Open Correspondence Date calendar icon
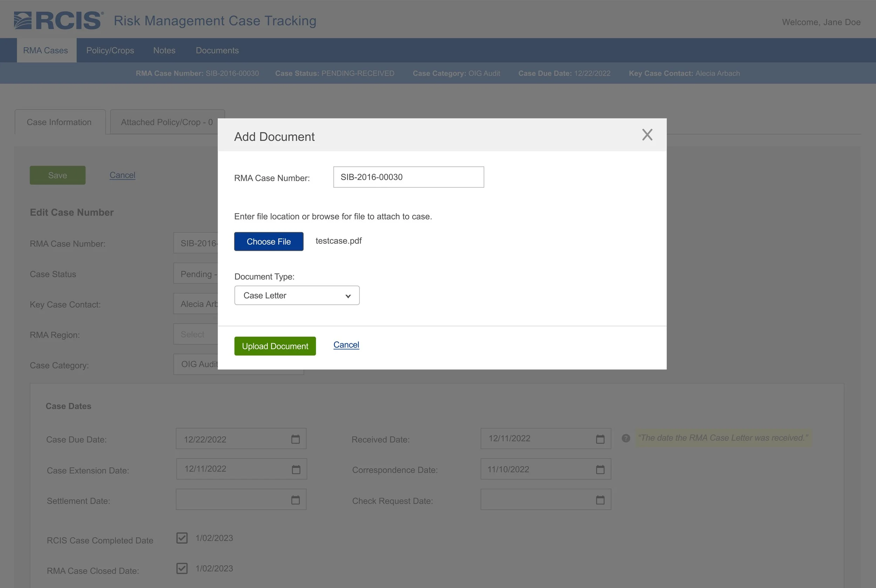876x588 pixels. (600, 470)
